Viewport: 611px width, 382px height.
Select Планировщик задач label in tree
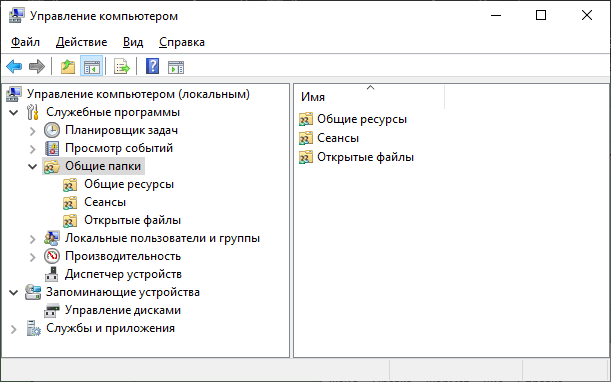(122, 130)
